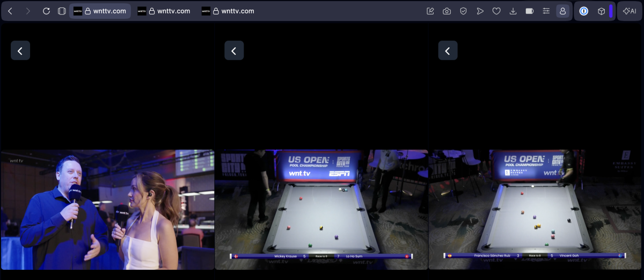Open the 1Password extension icon

tap(584, 11)
